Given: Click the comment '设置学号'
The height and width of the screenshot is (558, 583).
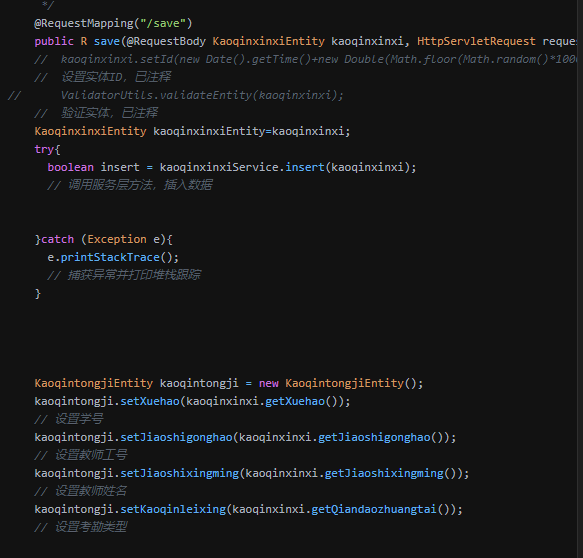Looking at the screenshot, I should (x=68, y=419).
